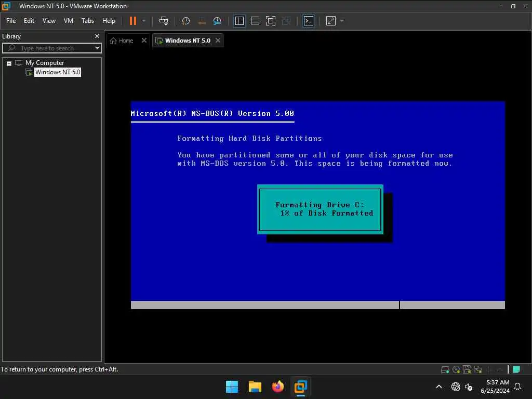The width and height of the screenshot is (532, 399).
Task: Click the muted volume tray icon
Action: pos(469,387)
